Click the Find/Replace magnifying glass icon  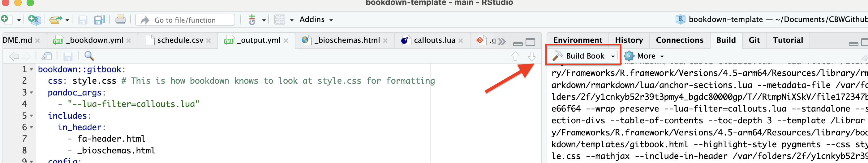click(89, 56)
